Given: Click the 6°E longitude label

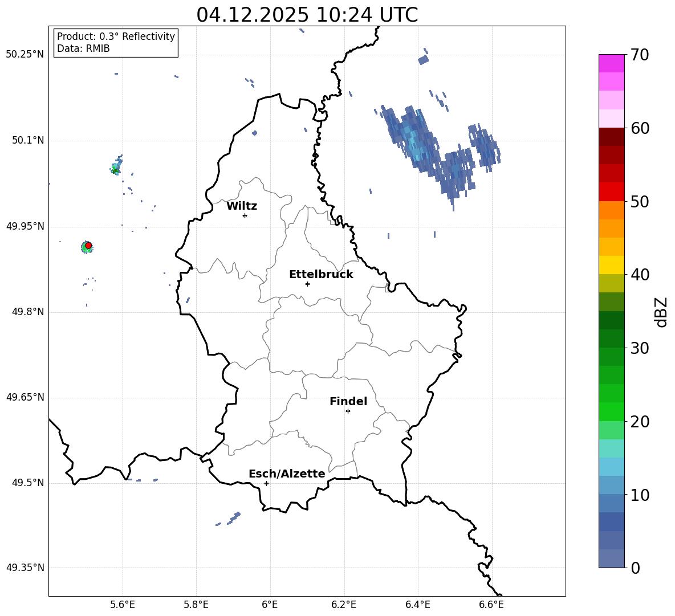Looking at the screenshot, I should point(270,605).
